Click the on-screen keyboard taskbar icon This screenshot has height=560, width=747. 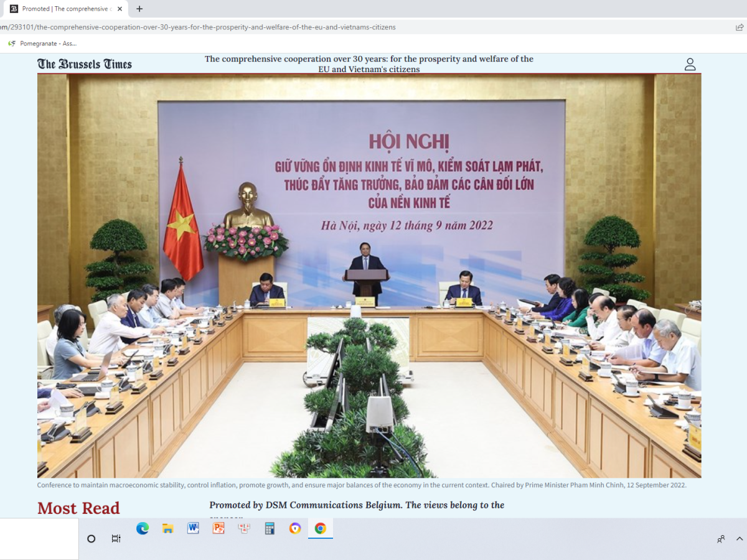pos(243,528)
